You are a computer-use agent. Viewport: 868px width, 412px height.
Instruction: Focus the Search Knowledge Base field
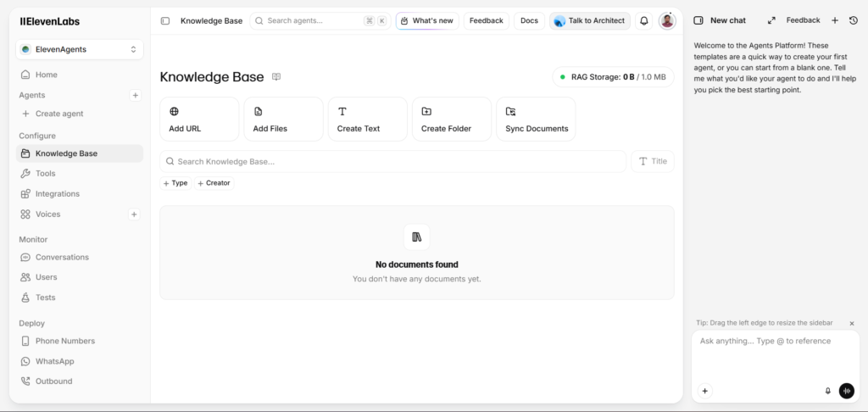tap(393, 161)
